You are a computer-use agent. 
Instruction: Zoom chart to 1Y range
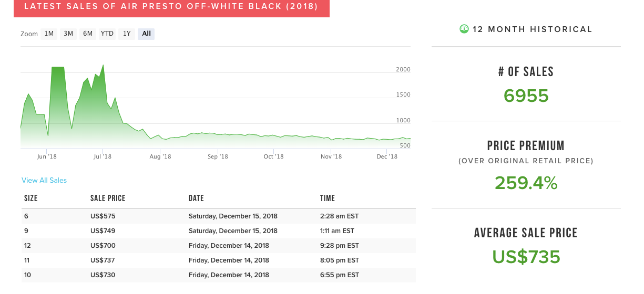[x=127, y=34]
